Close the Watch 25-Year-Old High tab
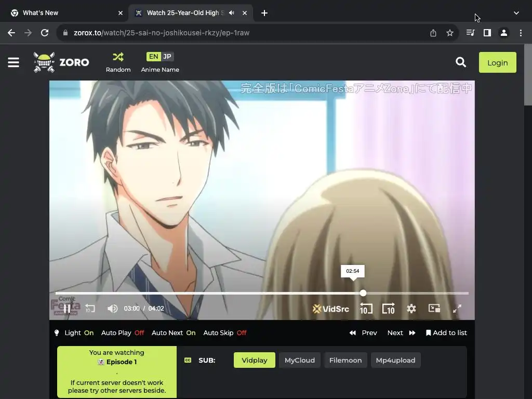 [x=245, y=13]
